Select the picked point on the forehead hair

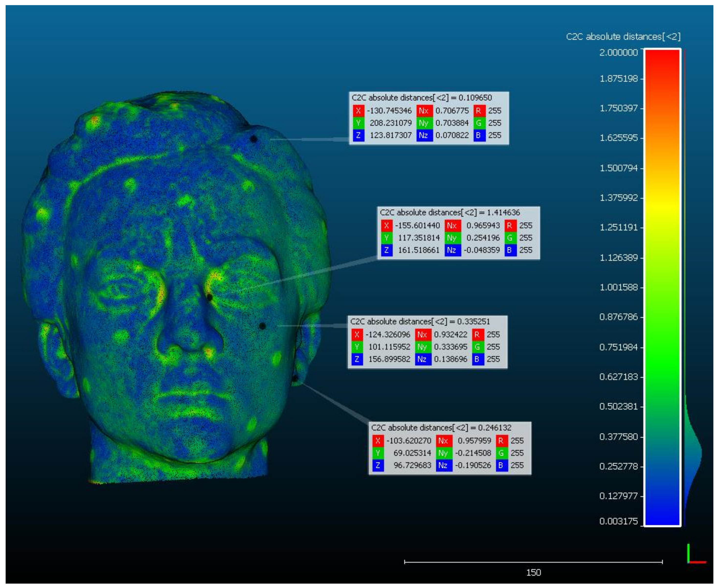pyautogui.click(x=253, y=138)
